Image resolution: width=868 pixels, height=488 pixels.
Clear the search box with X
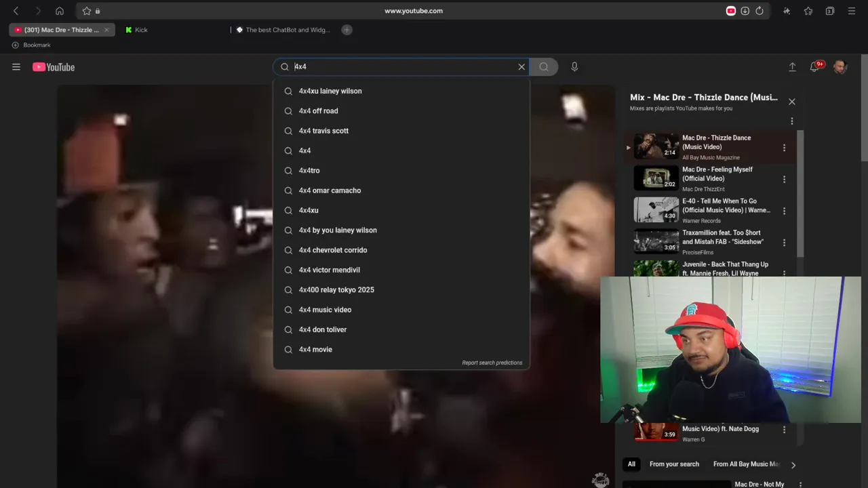click(521, 67)
